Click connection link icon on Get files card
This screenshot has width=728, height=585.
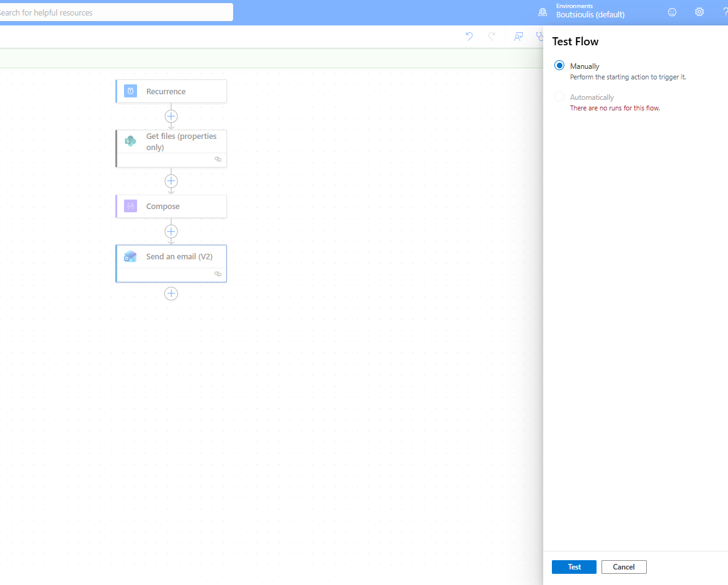pos(218,159)
